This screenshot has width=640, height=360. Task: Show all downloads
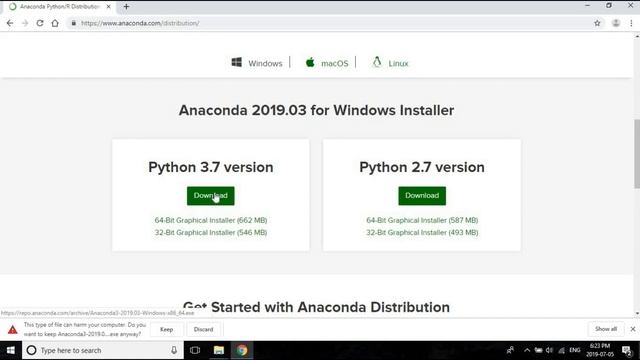[x=606, y=329]
